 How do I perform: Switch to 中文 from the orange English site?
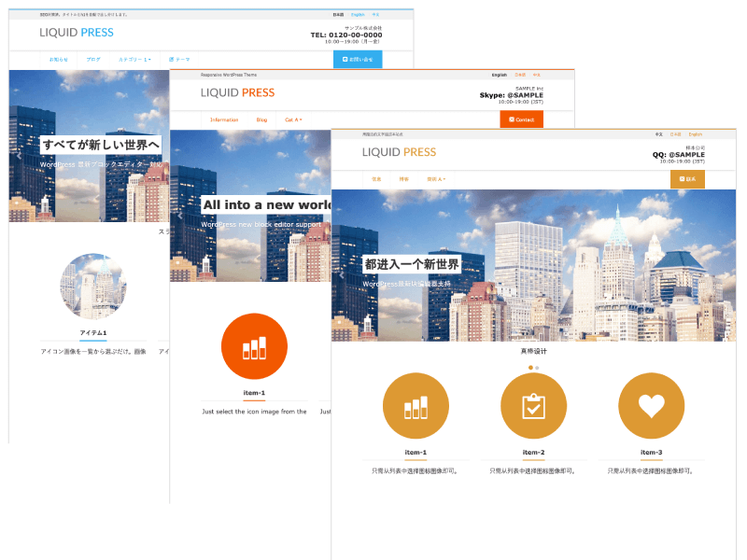537,75
